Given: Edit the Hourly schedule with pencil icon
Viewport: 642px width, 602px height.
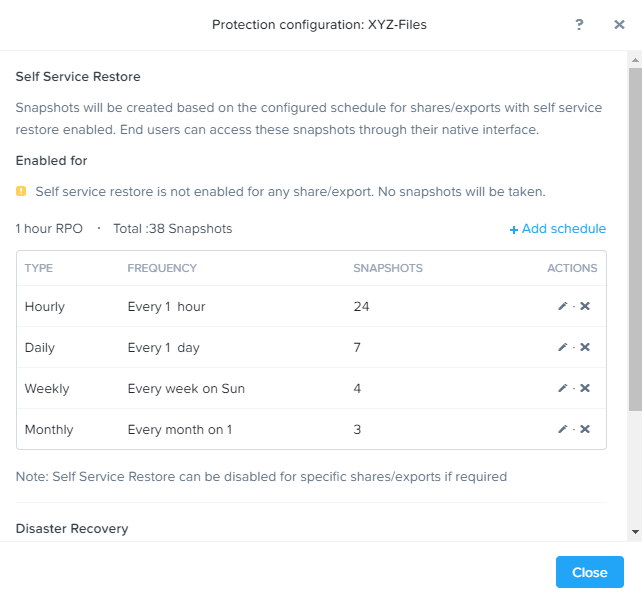Looking at the screenshot, I should point(563,306).
